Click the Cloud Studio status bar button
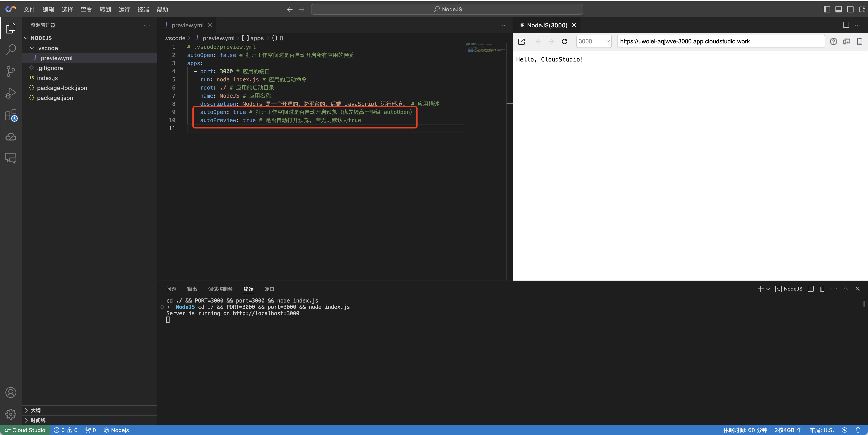Image resolution: width=868 pixels, height=435 pixels. tap(25, 430)
